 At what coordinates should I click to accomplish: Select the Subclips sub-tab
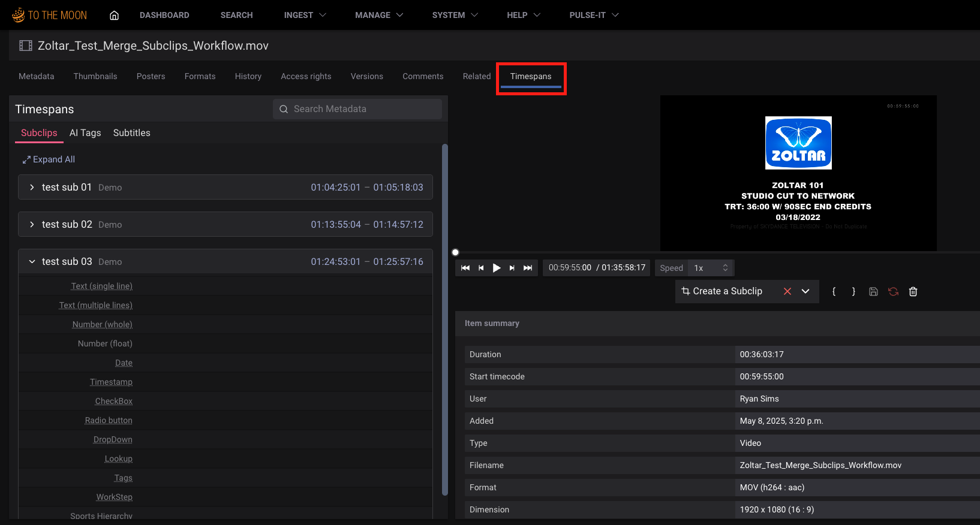coord(39,133)
